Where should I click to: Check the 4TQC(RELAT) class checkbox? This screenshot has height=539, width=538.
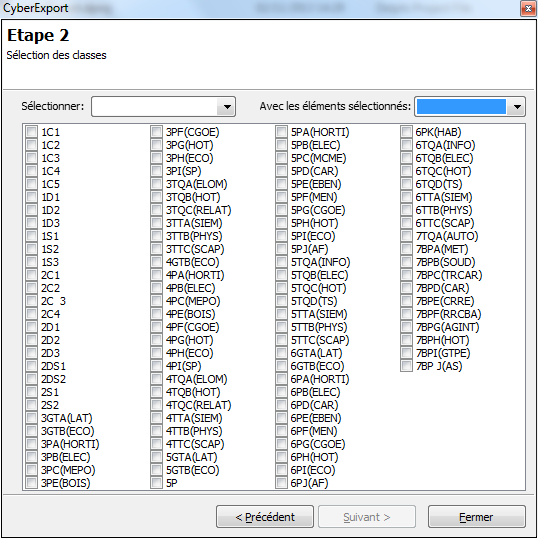[156, 405]
